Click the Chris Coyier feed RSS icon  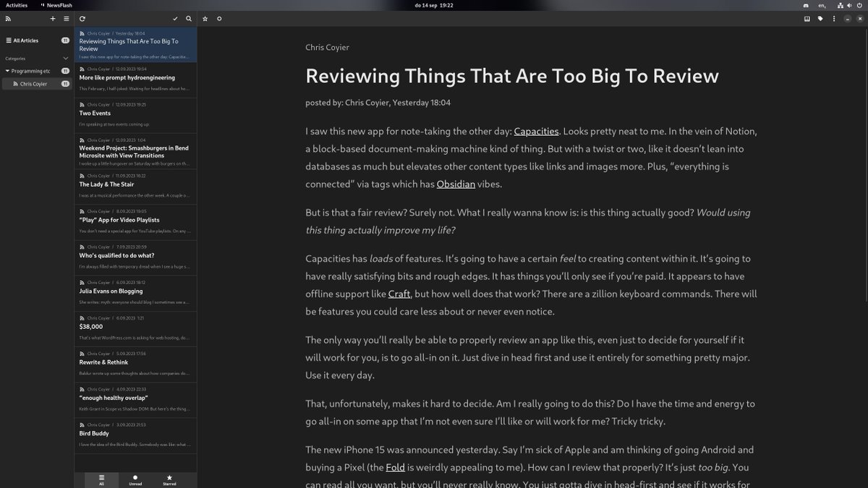coord(16,84)
